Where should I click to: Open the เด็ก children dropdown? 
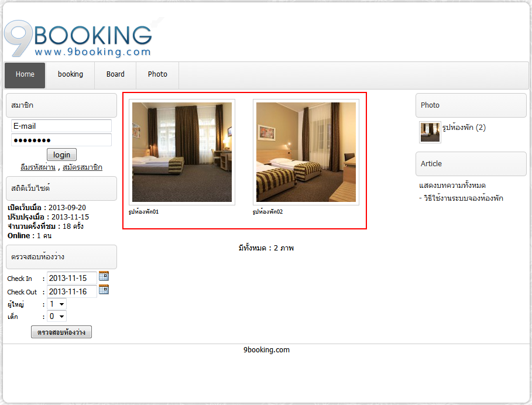pos(57,316)
